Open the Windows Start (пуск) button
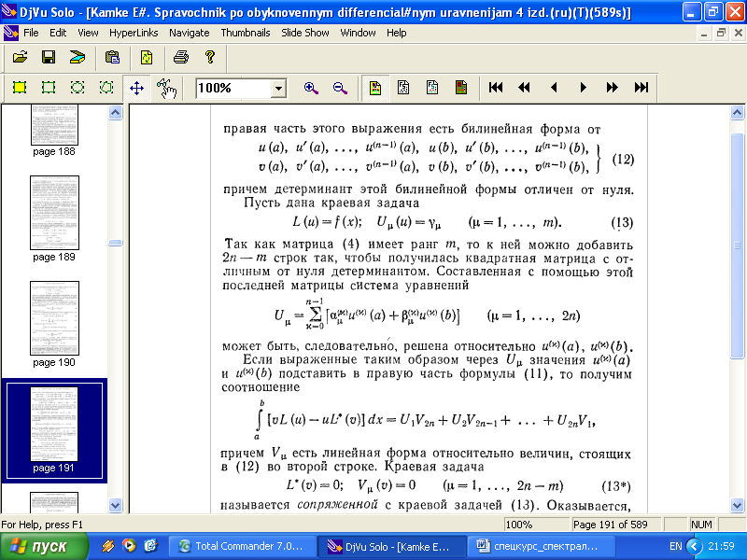The image size is (747, 560). tap(44, 546)
